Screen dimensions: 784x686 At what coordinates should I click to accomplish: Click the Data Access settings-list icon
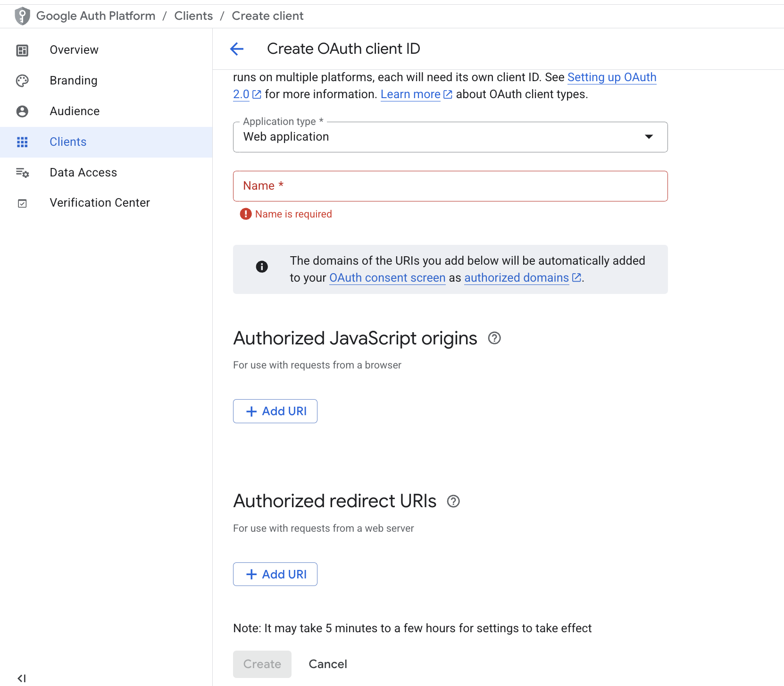coord(22,173)
